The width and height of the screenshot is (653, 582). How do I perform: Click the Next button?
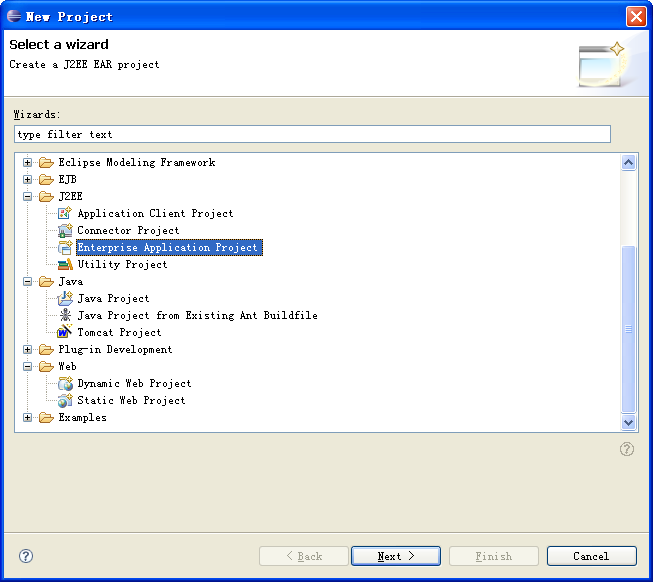396,556
